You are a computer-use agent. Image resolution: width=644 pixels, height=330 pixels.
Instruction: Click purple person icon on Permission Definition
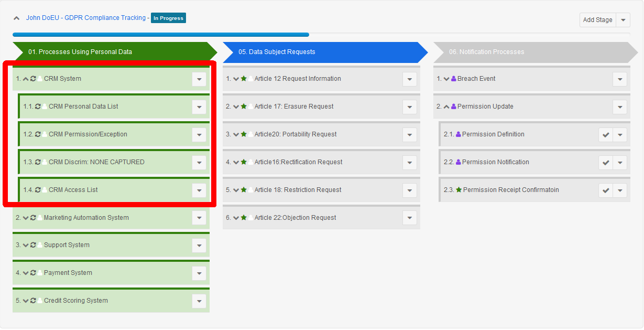(x=459, y=134)
